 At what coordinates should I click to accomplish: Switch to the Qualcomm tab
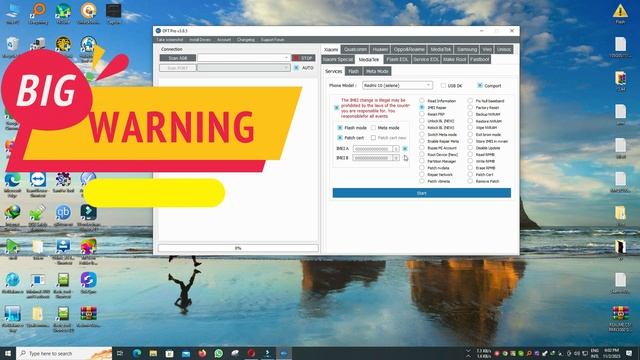click(355, 49)
